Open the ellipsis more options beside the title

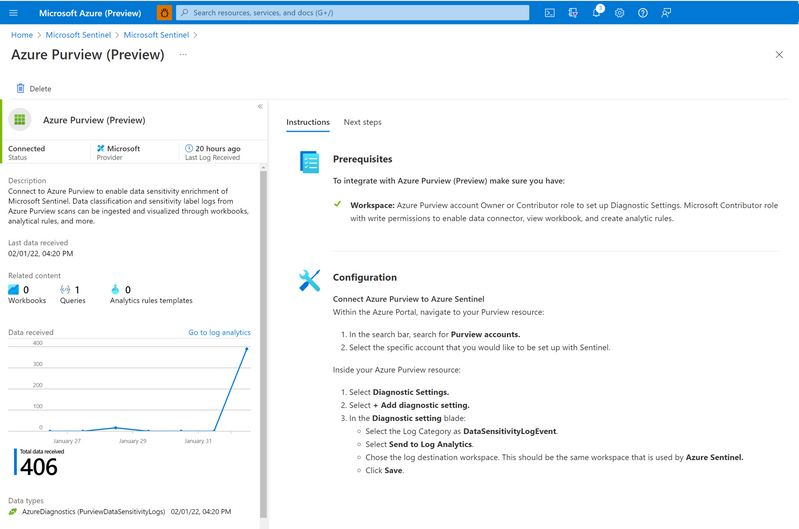183,54
